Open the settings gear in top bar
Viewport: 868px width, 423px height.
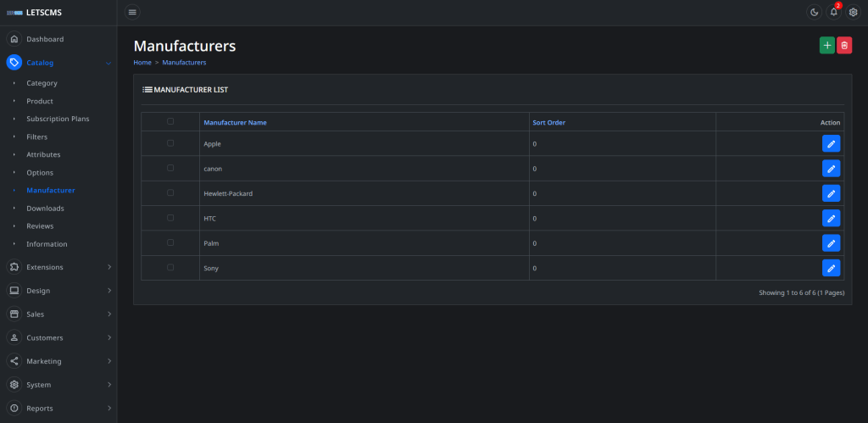853,12
